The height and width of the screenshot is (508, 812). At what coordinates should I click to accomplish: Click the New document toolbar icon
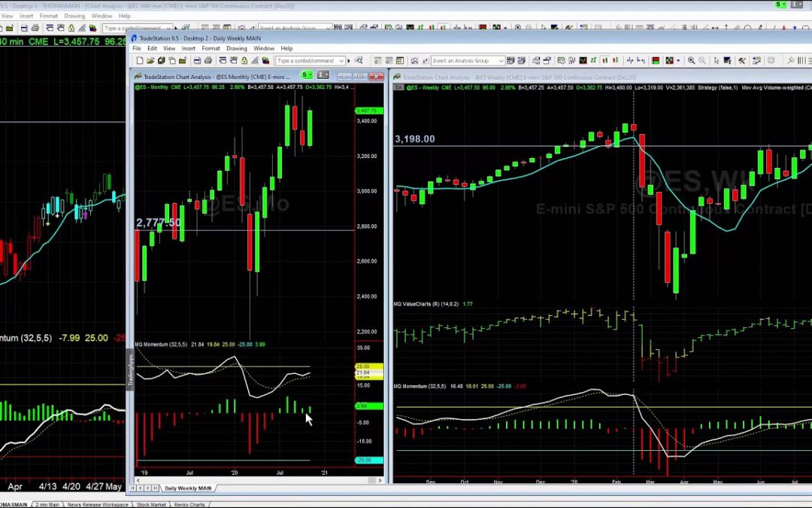(139, 61)
